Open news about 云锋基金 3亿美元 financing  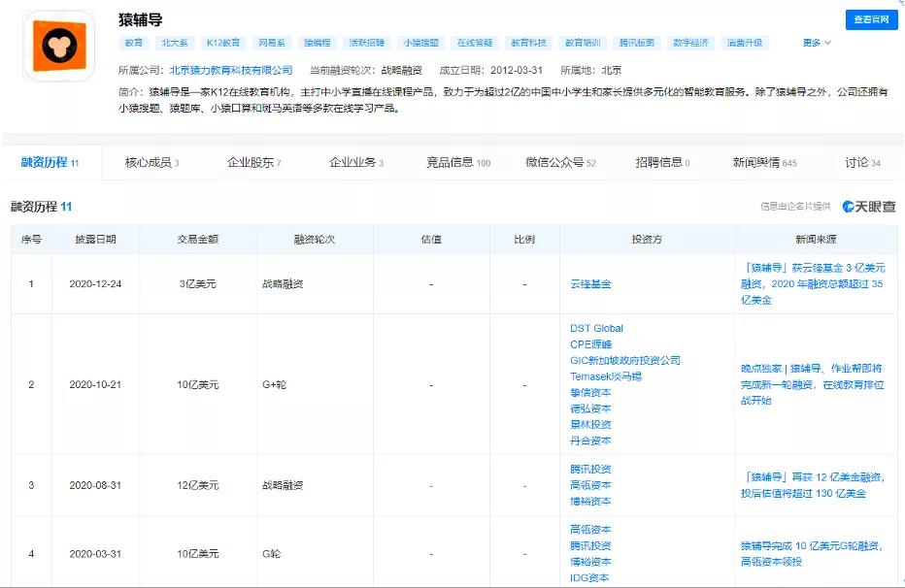coord(813,283)
